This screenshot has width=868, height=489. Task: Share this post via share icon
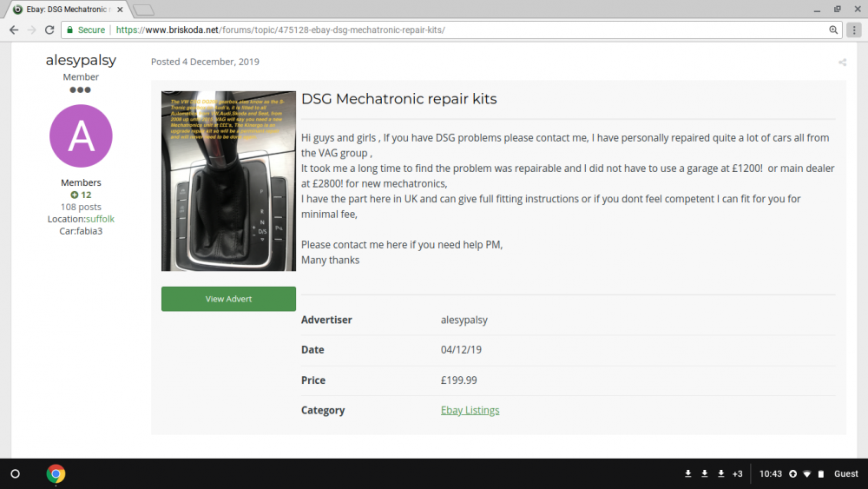(x=842, y=62)
